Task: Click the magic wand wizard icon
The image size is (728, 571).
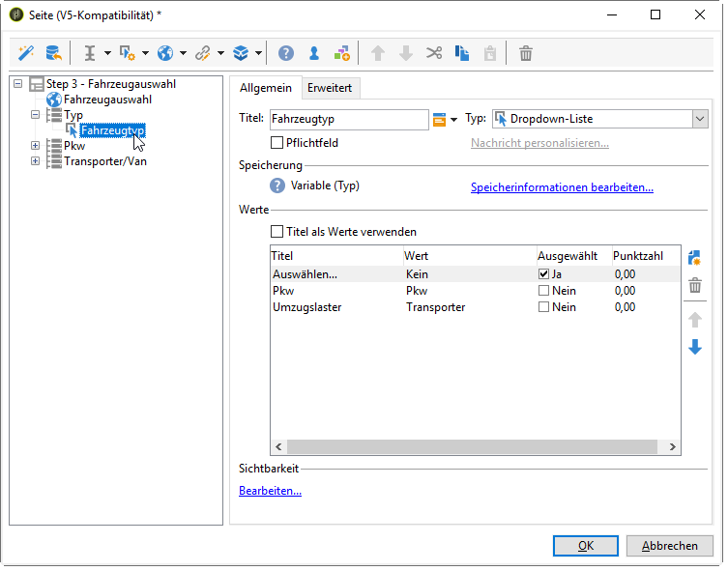Action: 26,53
